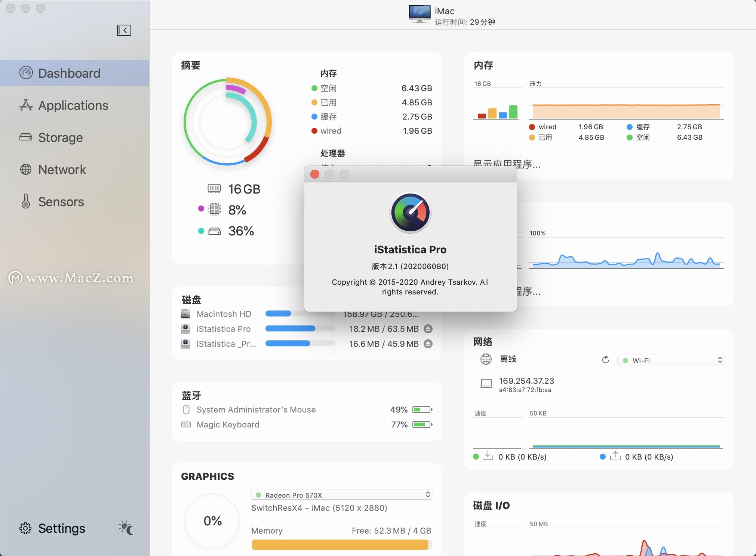Click the memory chip icon beside 16 GB
This screenshot has width=756, height=556.
(214, 188)
